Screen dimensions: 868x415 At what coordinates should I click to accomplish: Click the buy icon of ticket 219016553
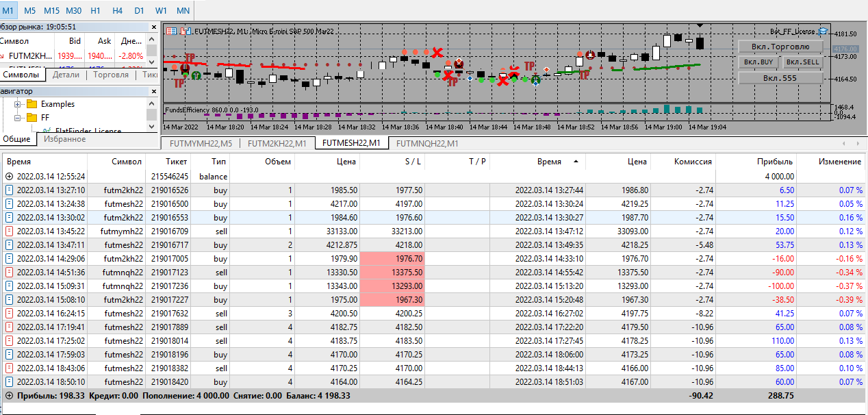(x=9, y=217)
